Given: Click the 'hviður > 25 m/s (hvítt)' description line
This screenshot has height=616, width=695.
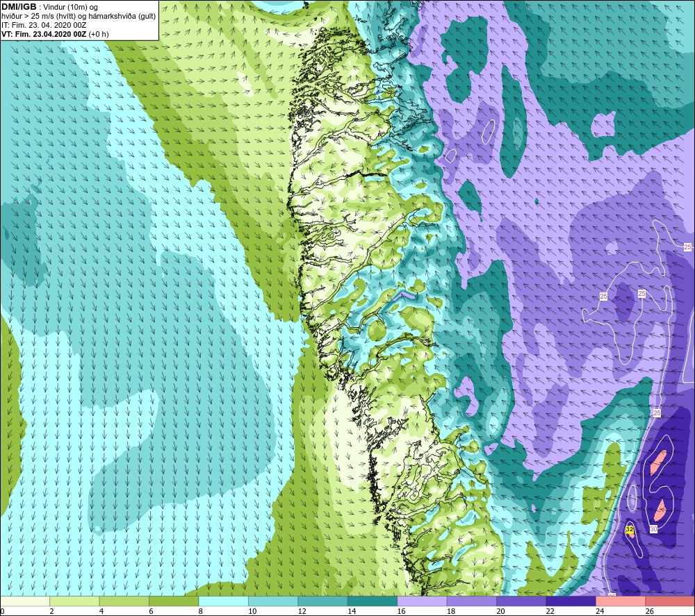Looking at the screenshot, I should coord(79,17).
